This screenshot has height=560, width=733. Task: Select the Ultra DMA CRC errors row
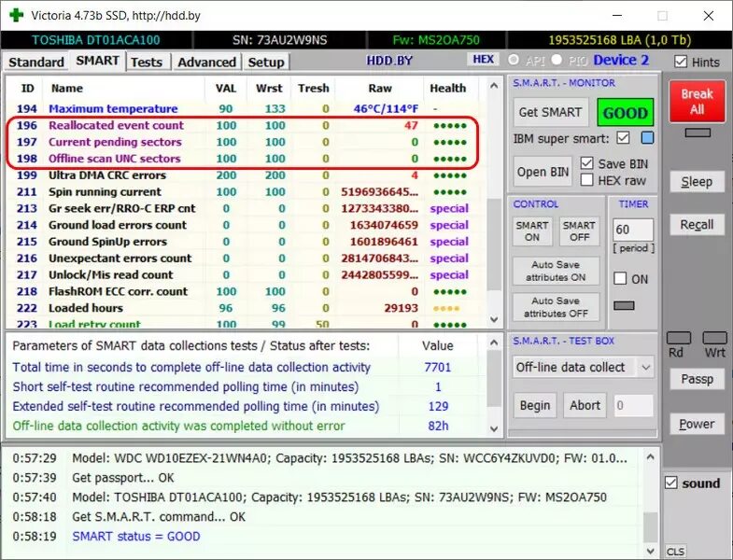point(242,175)
